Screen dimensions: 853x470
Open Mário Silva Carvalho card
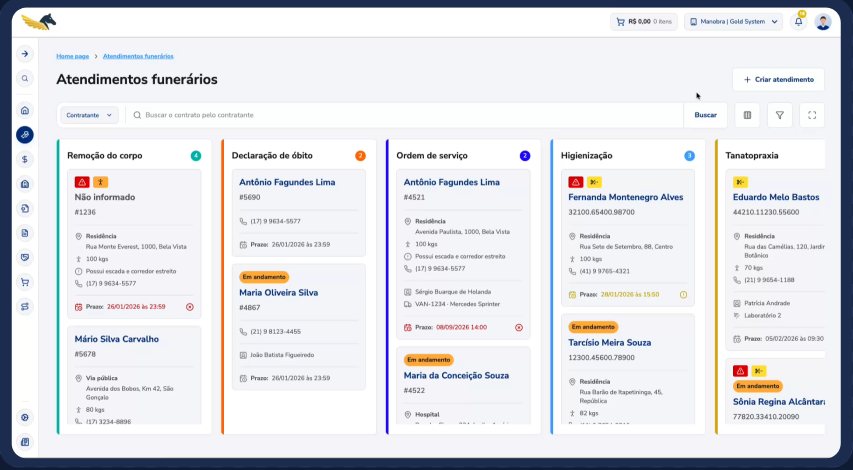coord(134,375)
